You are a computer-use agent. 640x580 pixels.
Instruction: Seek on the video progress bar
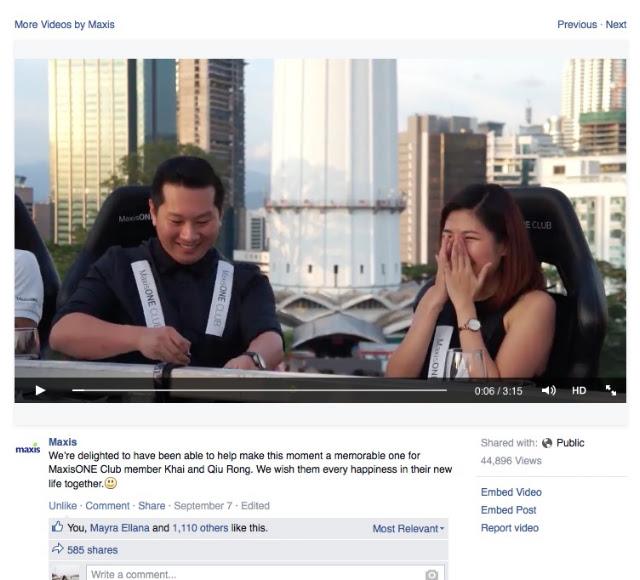tap(260, 390)
